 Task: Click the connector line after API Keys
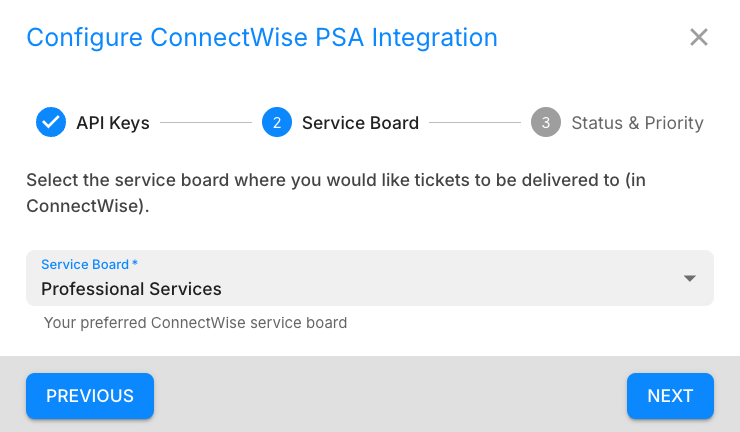coord(206,123)
